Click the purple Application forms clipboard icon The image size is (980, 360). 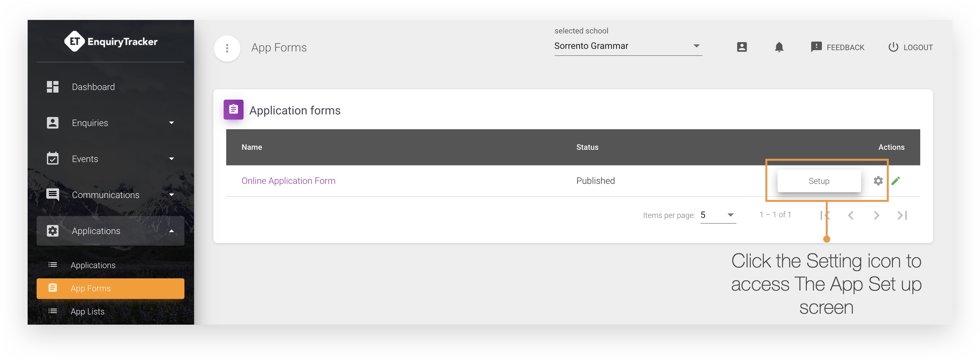point(233,110)
